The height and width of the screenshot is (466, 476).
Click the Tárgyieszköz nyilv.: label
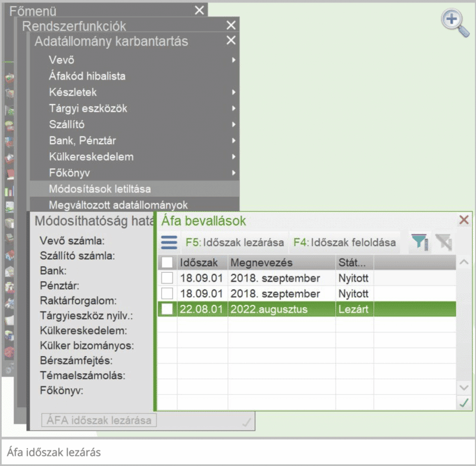86,316
